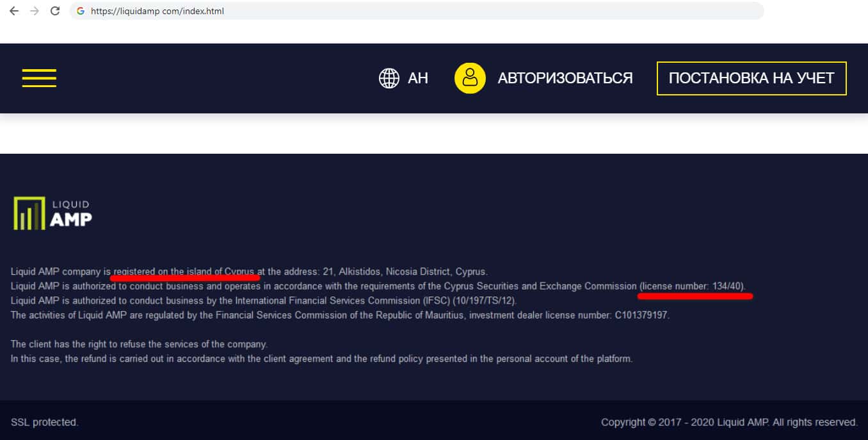This screenshot has height=440, width=868.
Task: Click the yellow user profile icon
Action: pyautogui.click(x=470, y=78)
